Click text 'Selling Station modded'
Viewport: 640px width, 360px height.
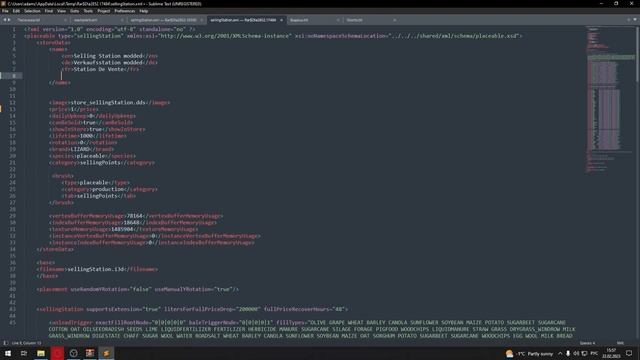(x=108, y=56)
